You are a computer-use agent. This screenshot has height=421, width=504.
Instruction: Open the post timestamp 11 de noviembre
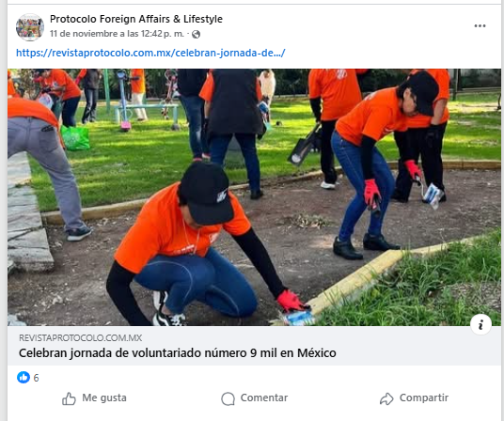[117, 34]
